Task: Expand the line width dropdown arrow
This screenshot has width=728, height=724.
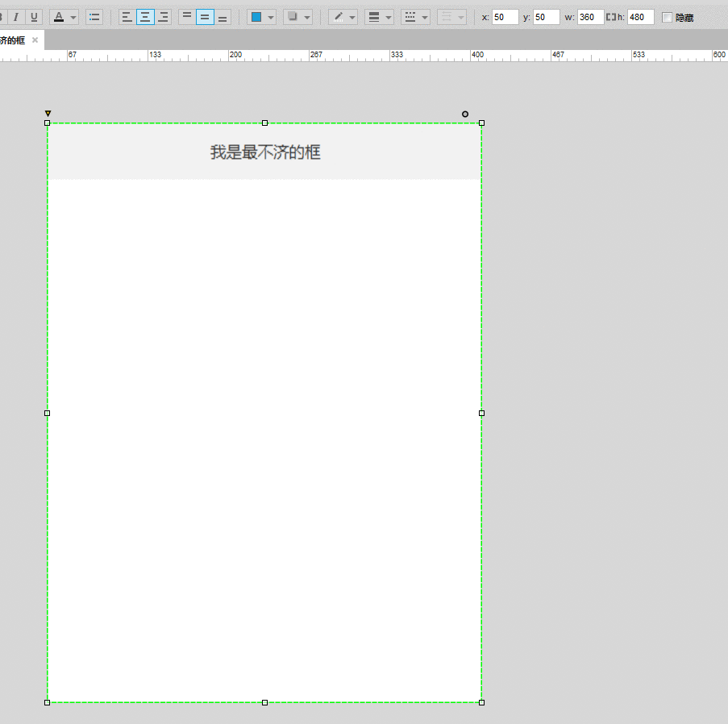Action: (389, 18)
